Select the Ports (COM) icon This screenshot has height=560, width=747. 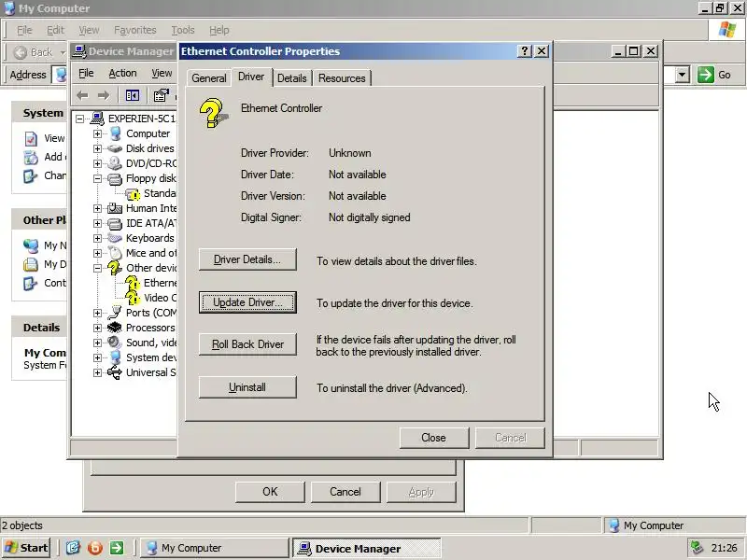tap(115, 313)
